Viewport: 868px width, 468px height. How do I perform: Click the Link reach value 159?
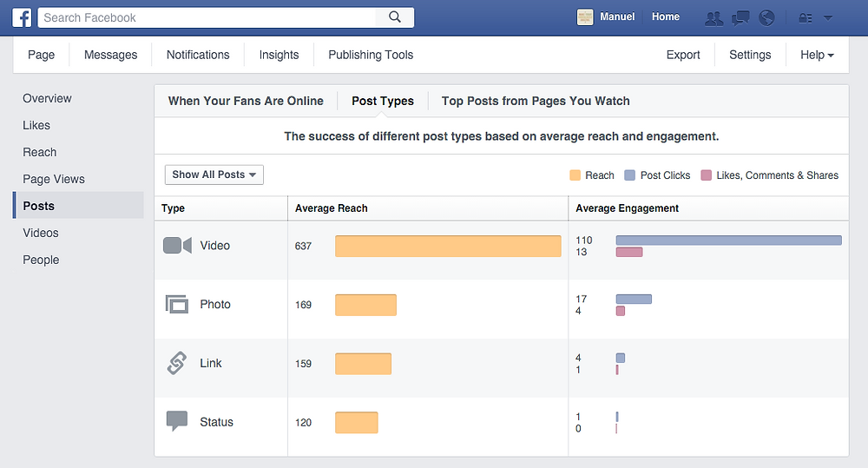click(303, 363)
